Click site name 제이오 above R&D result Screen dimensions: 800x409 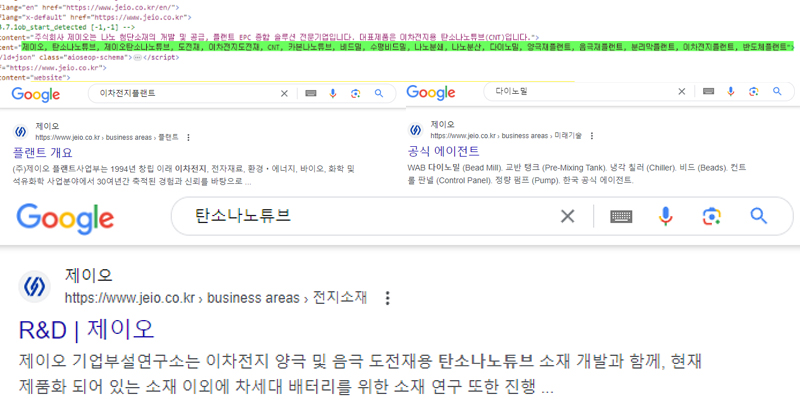(x=88, y=276)
